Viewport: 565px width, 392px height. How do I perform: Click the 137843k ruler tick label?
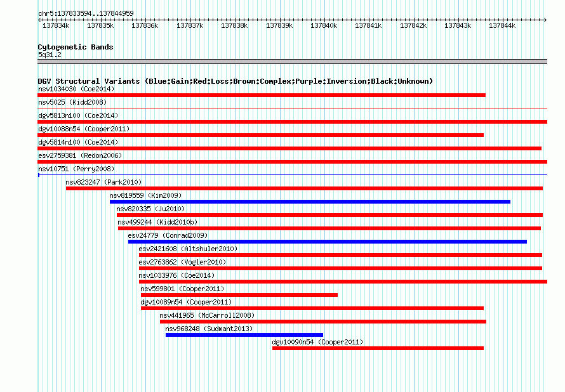pos(458,25)
